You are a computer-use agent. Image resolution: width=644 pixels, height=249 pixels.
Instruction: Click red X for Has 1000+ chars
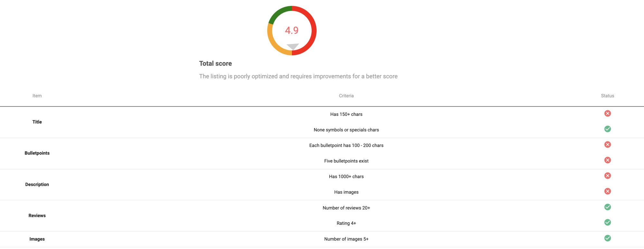[x=608, y=176]
